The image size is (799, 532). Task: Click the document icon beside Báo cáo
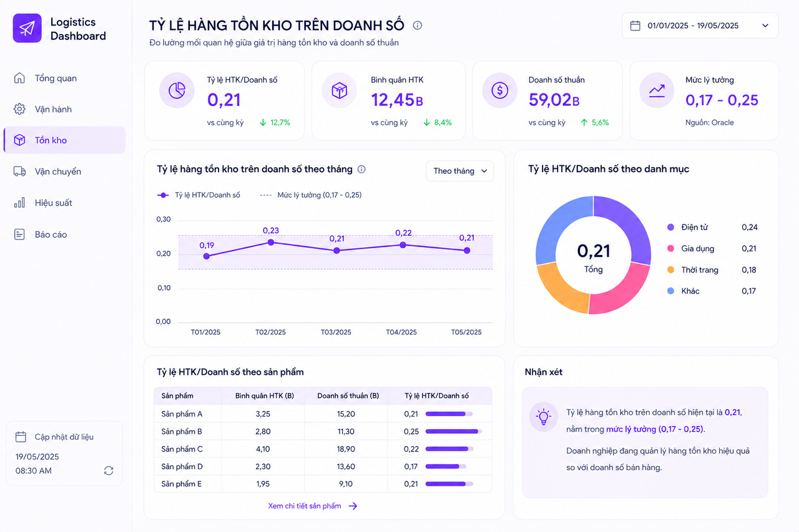tap(19, 235)
